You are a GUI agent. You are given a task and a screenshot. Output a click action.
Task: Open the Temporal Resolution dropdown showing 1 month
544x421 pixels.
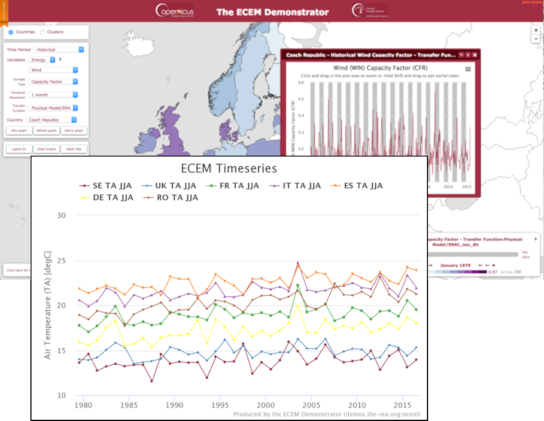pyautogui.click(x=53, y=95)
